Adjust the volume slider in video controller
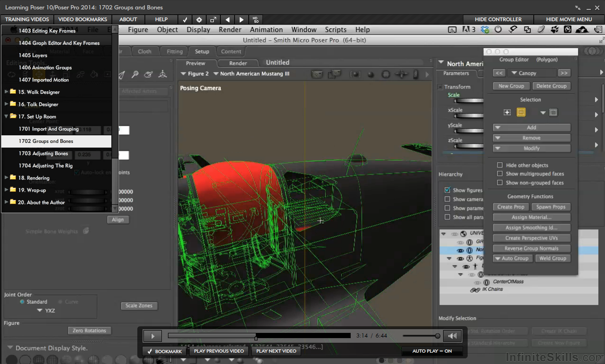The height and width of the screenshot is (364, 605). click(x=420, y=336)
